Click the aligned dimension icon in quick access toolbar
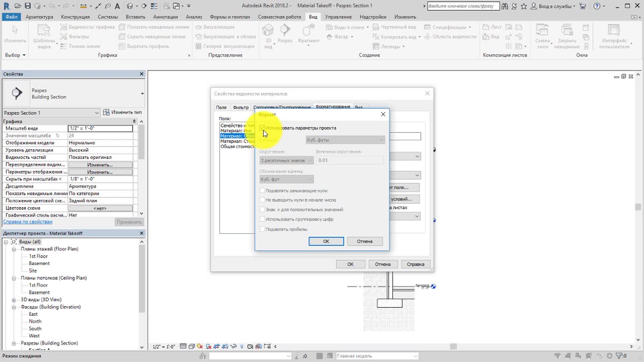This screenshot has height=362, width=644. click(98, 6)
